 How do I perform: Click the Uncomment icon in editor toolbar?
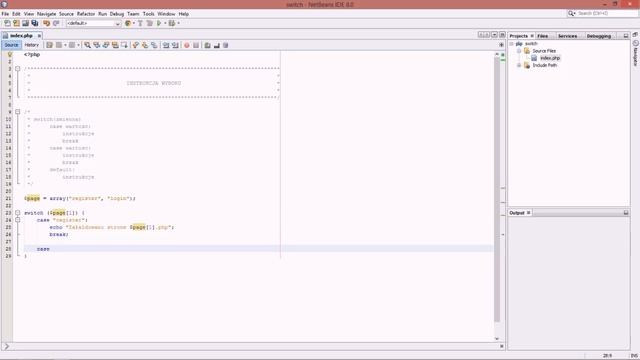pyautogui.click(x=217, y=45)
